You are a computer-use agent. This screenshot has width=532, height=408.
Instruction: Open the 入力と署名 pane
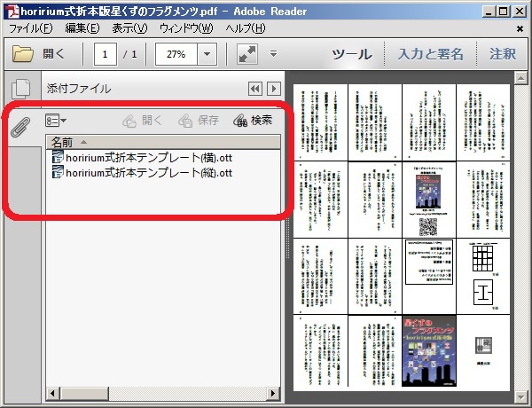(431, 54)
